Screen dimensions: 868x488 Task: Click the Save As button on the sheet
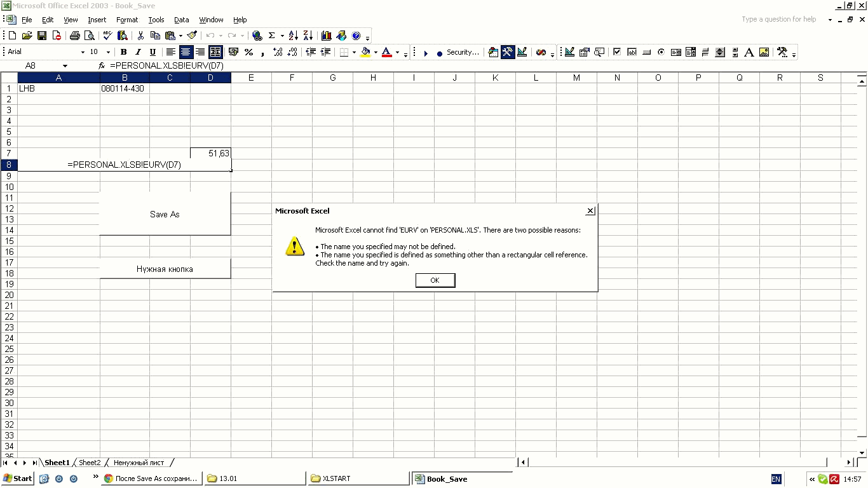[x=165, y=214]
